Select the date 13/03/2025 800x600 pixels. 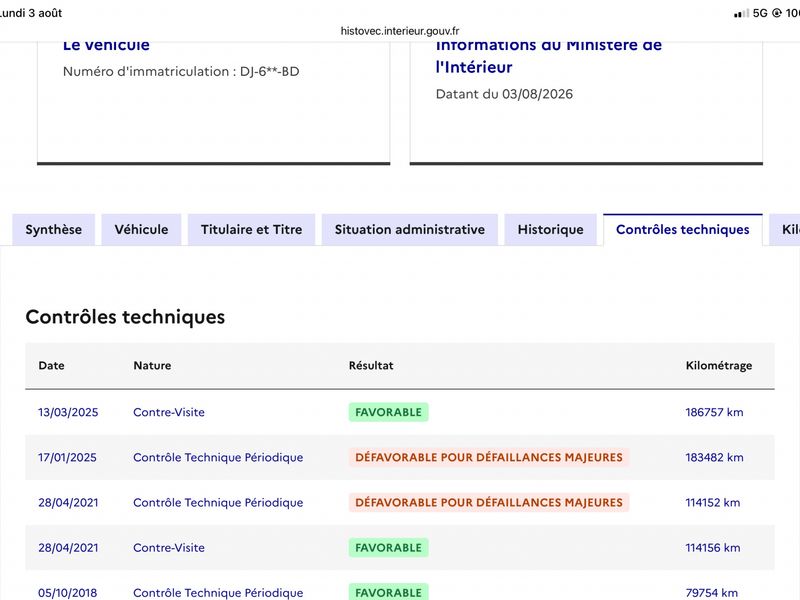pyautogui.click(x=68, y=412)
